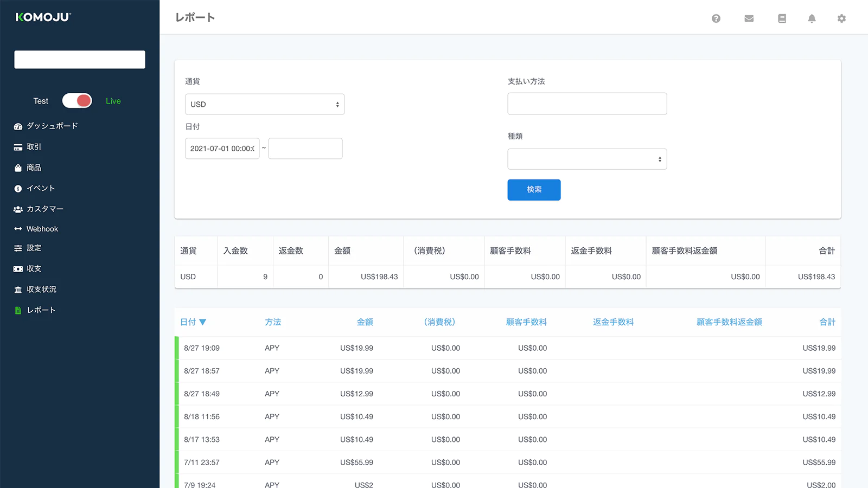Toggle the Test/Live mode switch
The height and width of the screenshot is (488, 868).
pos(77,101)
